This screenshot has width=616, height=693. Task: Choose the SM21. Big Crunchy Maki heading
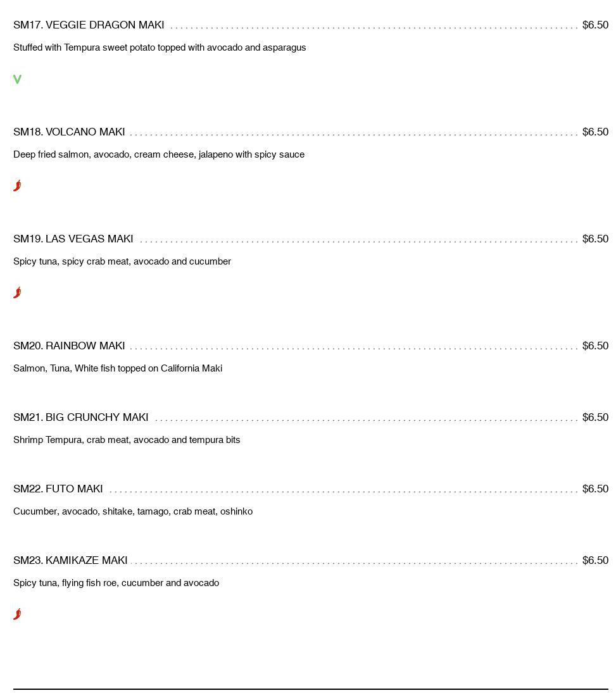point(81,417)
